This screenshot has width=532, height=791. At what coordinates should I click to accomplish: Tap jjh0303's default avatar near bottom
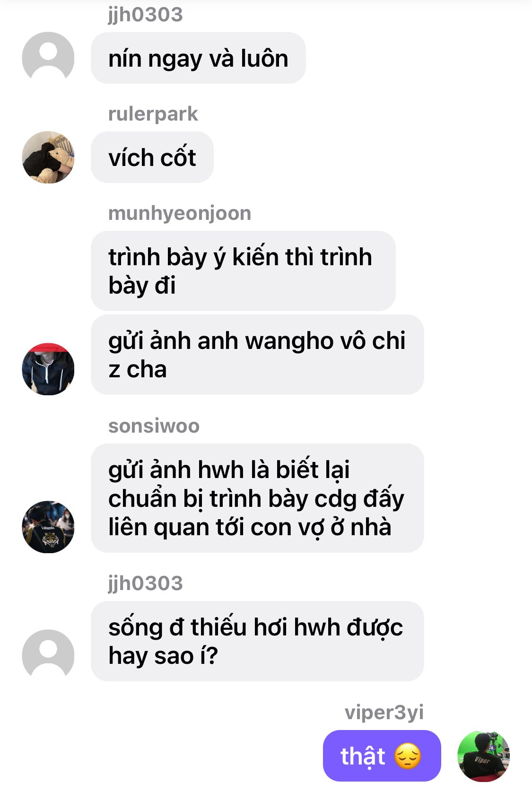pos(48,655)
